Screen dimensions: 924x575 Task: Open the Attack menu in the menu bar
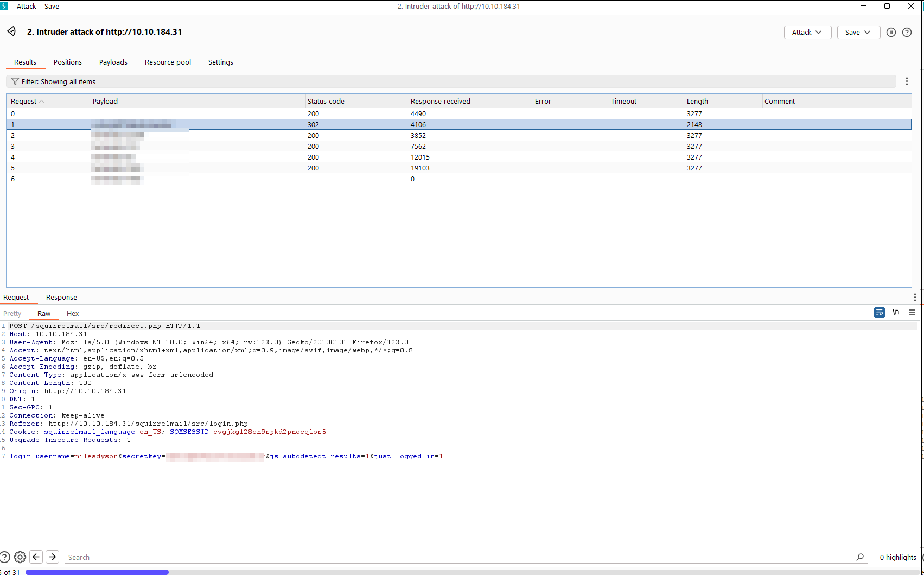[26, 7]
